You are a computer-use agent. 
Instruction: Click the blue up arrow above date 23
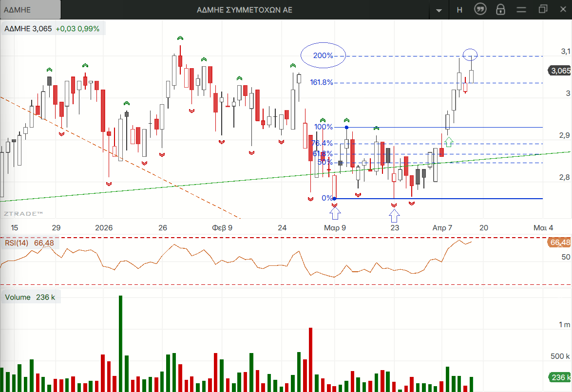pyautogui.click(x=395, y=214)
